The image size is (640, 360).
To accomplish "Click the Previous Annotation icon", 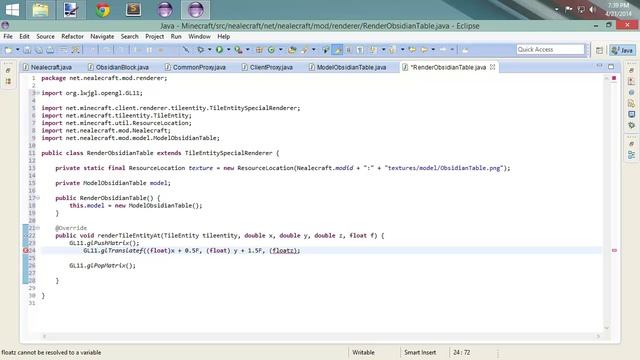I will (392, 50).
